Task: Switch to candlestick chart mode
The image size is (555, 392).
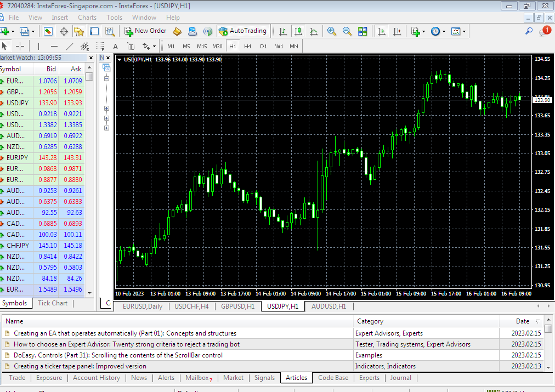Action: [x=298, y=31]
